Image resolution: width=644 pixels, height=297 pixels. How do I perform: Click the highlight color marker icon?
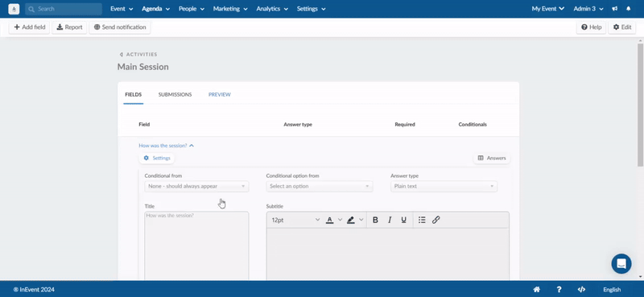pos(350,221)
